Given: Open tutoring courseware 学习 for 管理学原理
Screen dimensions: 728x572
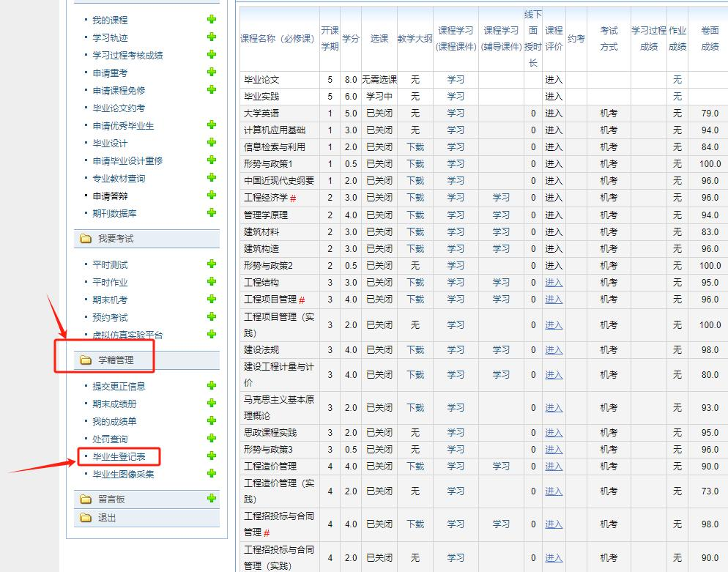Looking at the screenshot, I should [x=501, y=215].
